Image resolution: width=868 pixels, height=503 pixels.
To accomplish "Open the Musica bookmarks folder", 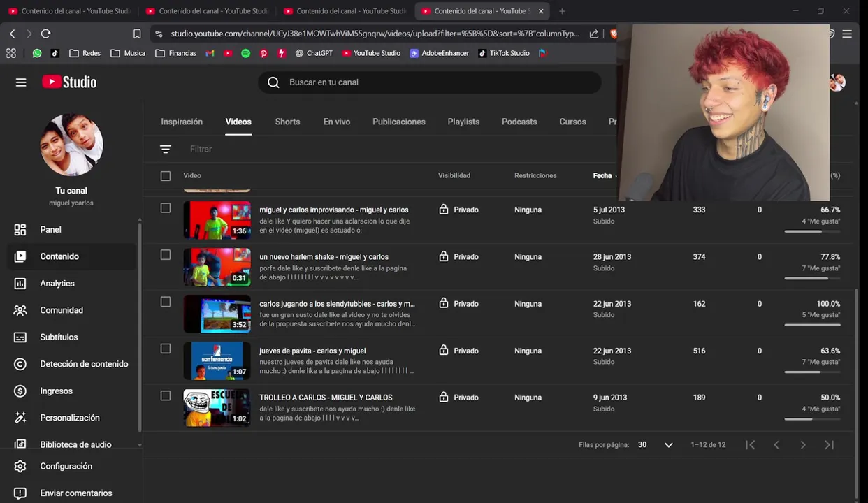I will click(129, 53).
